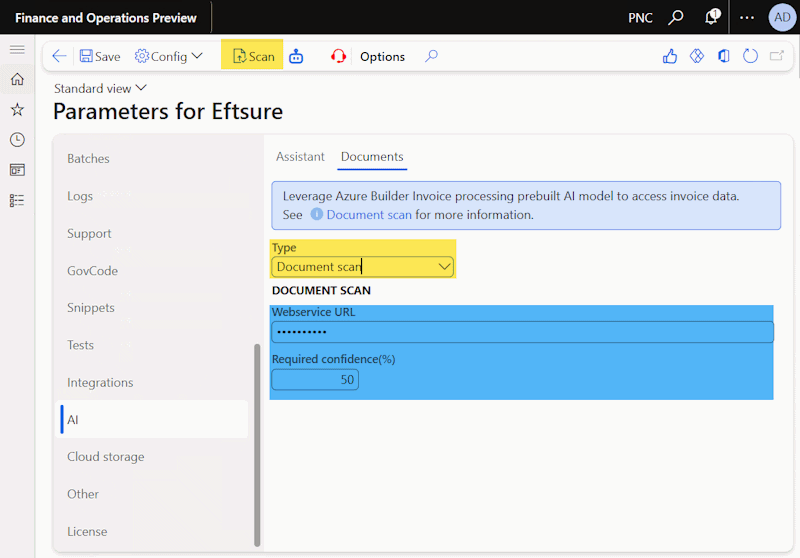Click the Scan button
The image size is (800, 558).
(x=253, y=56)
